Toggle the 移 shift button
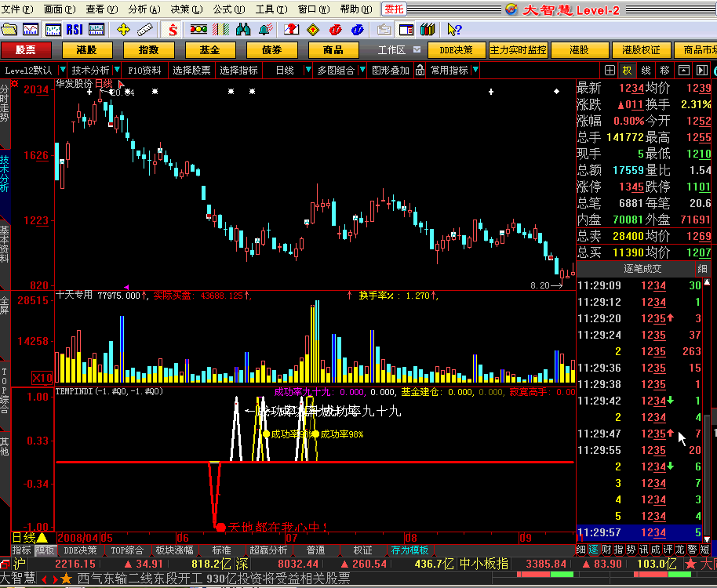717x588 pixels. point(664,71)
